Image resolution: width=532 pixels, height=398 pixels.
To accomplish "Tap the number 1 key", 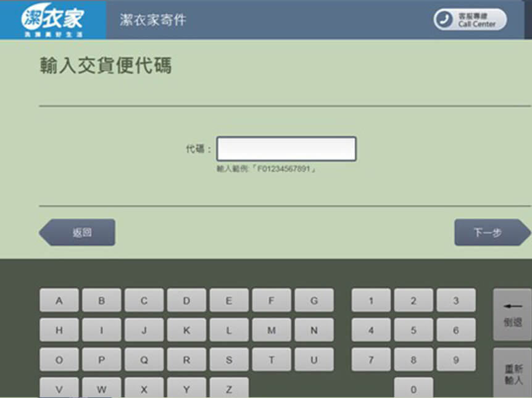I will (x=371, y=301).
